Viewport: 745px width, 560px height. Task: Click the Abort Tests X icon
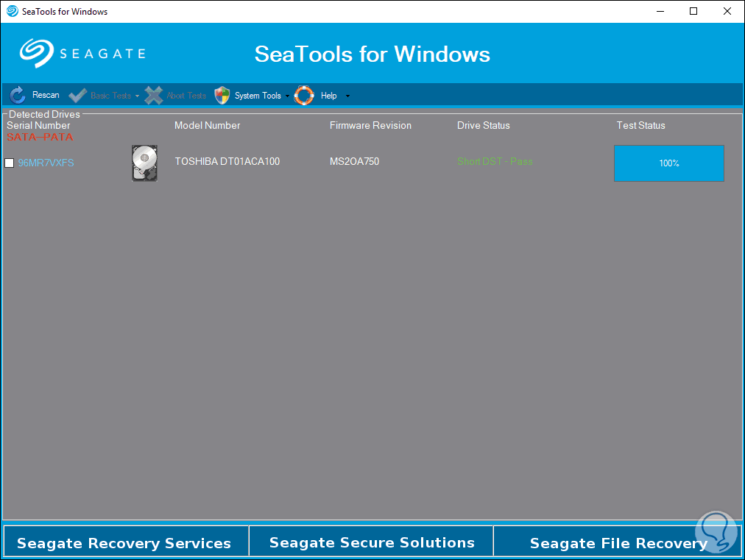pyautogui.click(x=153, y=96)
